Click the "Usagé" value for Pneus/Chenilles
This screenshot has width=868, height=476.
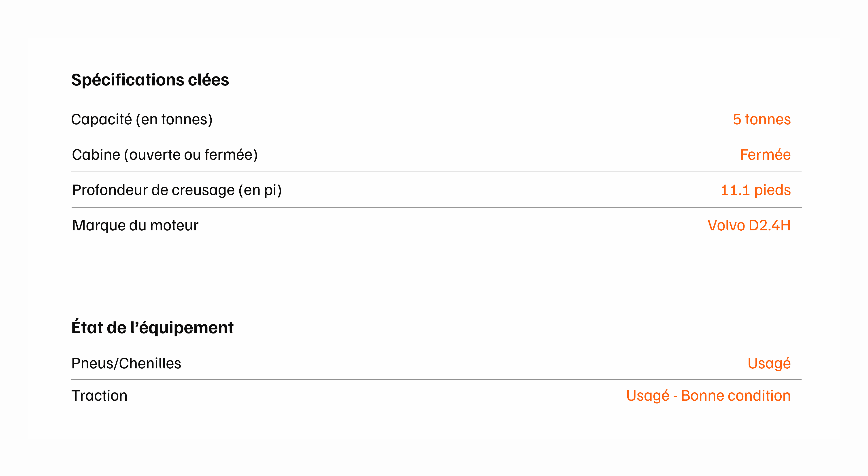769,363
